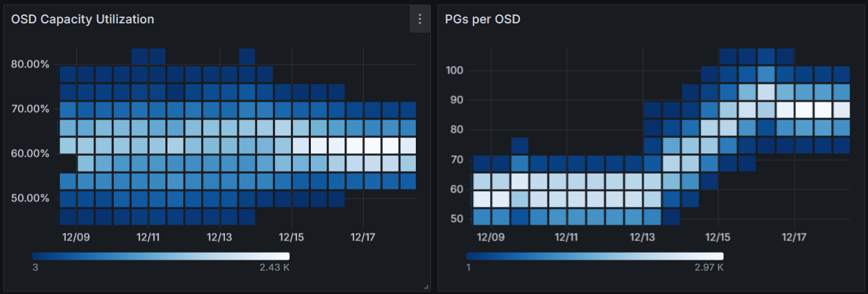Click the 12/13 x-axis label in OSD Capacity Utilization

coord(220,237)
